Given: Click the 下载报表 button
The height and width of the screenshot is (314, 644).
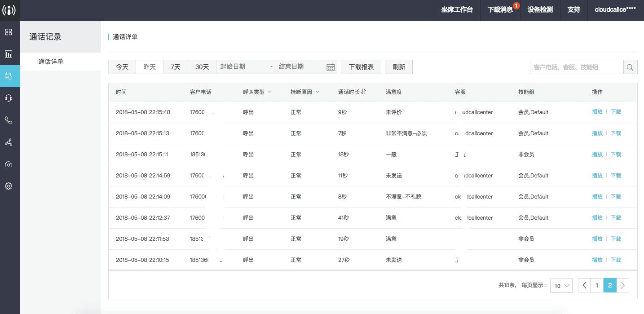Looking at the screenshot, I should click(x=361, y=66).
